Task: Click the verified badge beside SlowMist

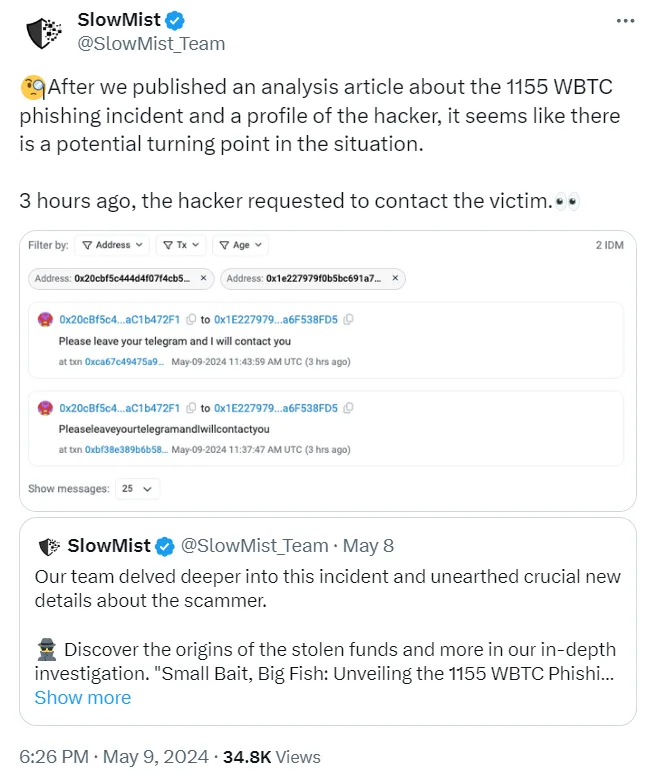Action: pyautogui.click(x=173, y=21)
